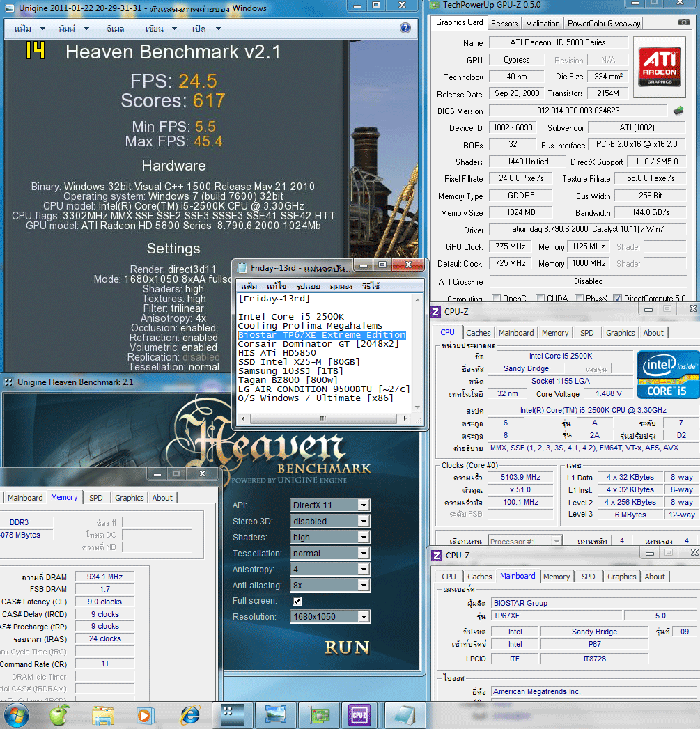Click the Intel Core i5 logo in CPU-Z

[668, 375]
